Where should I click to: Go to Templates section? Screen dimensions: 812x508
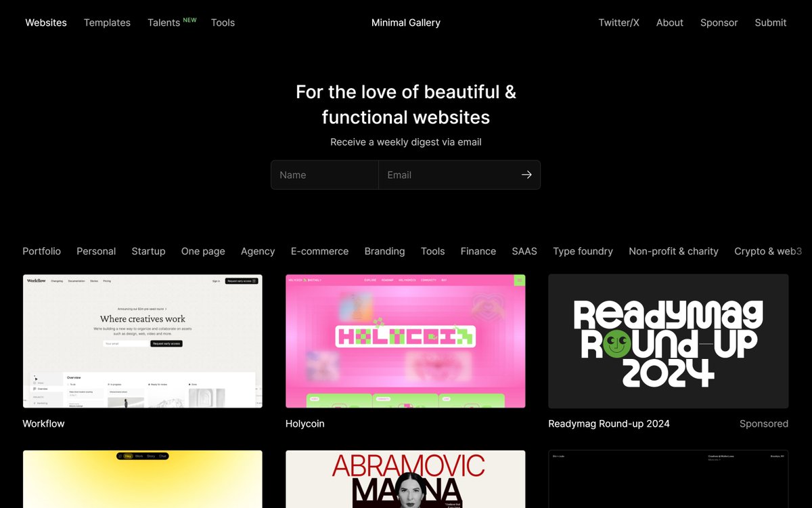(x=107, y=22)
